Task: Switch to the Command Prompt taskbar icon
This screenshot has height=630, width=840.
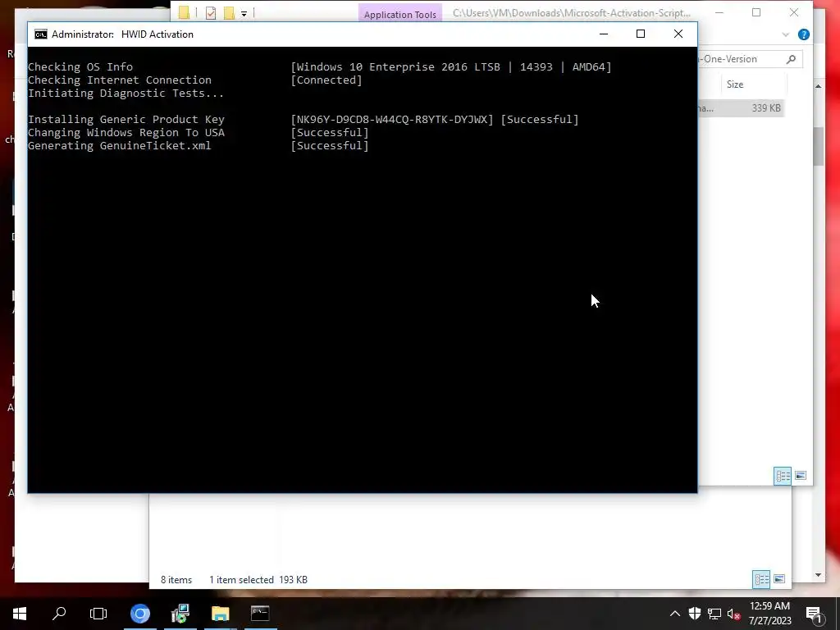Action: (260, 614)
